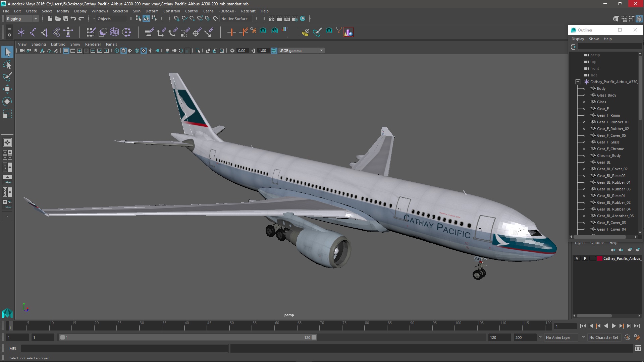This screenshot has width=644, height=362.
Task: Click the play forwards button
Action: 613,326
